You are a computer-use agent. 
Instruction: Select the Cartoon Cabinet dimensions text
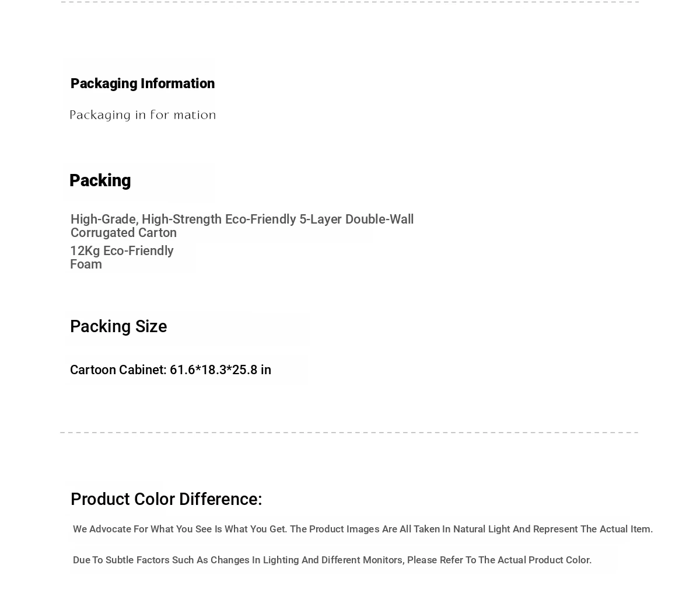[x=170, y=370]
